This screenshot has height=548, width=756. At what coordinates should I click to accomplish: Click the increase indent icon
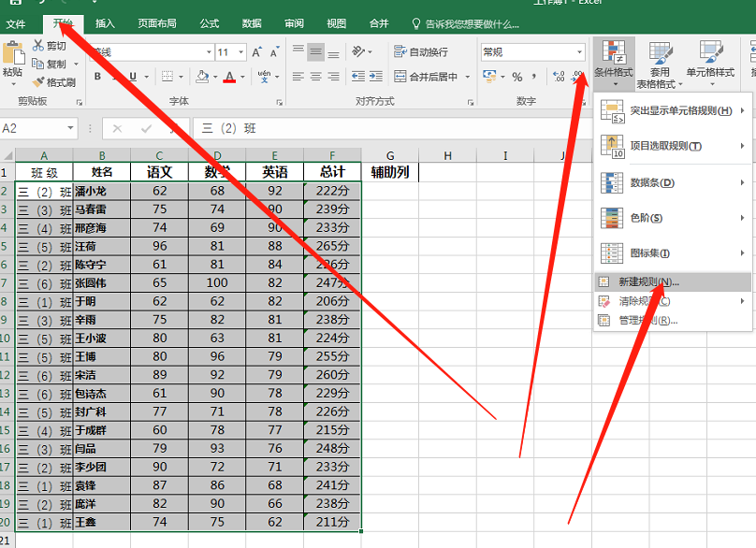[375, 76]
